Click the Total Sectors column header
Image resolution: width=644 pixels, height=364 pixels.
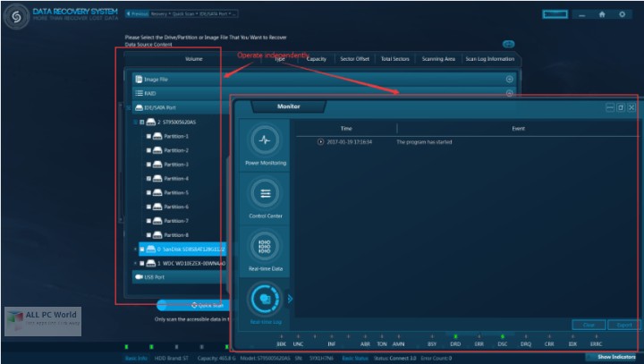click(x=394, y=59)
